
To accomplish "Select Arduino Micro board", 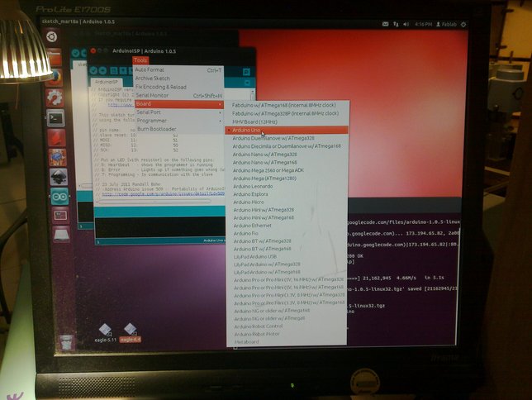I will coord(287,202).
